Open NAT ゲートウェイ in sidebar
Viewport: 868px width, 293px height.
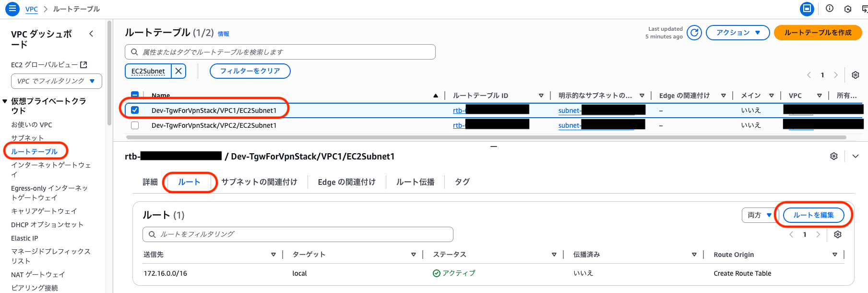coord(38,275)
